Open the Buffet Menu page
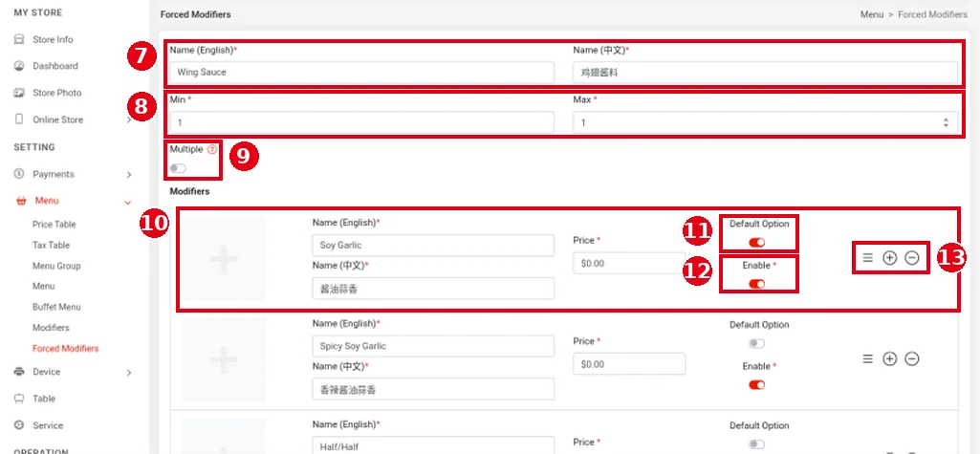 coord(56,307)
